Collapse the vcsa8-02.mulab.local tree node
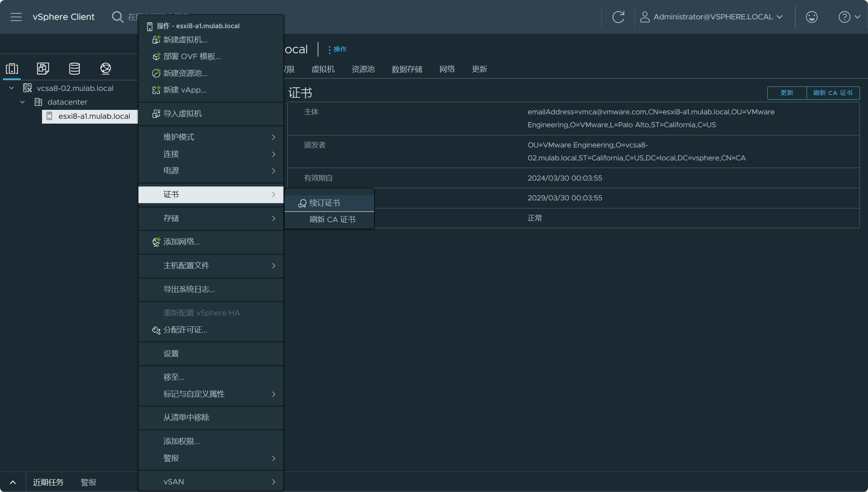This screenshot has height=492, width=868. (12, 88)
